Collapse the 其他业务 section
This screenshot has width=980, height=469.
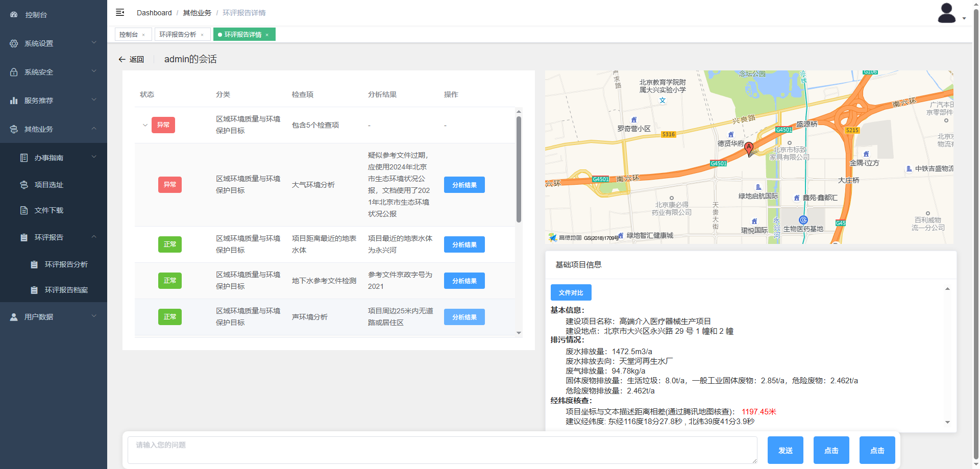tap(94, 129)
